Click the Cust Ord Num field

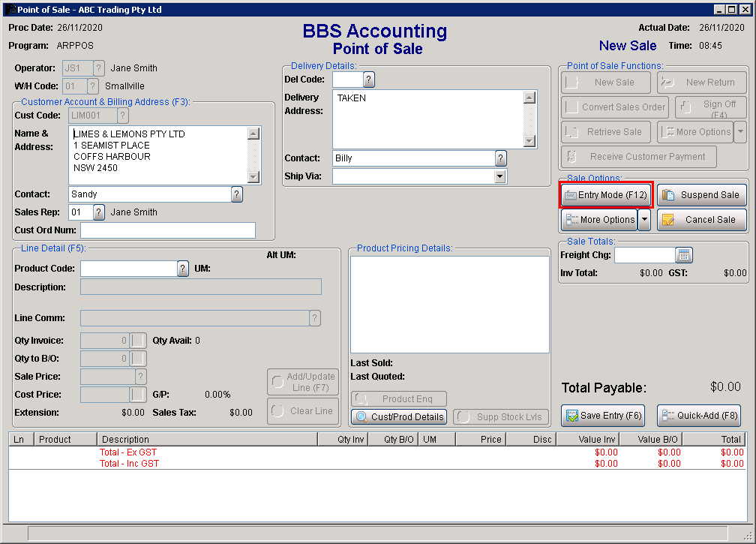click(x=168, y=230)
